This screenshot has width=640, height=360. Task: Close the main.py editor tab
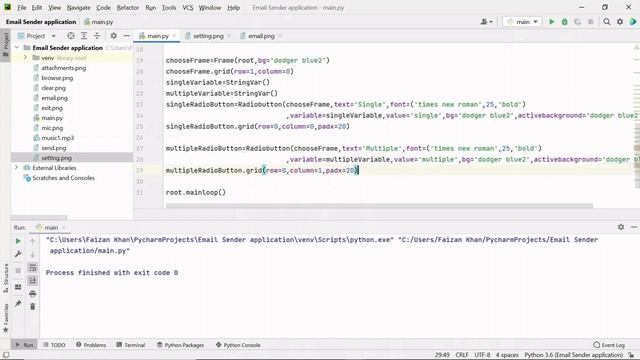[174, 36]
